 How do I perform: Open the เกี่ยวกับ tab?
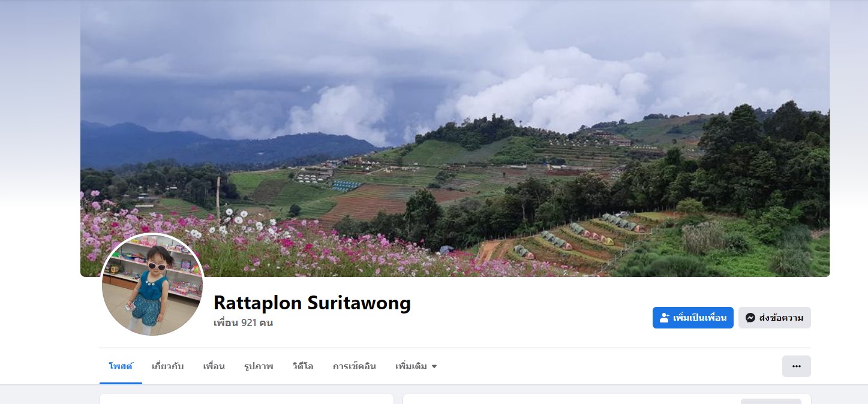[x=168, y=366]
